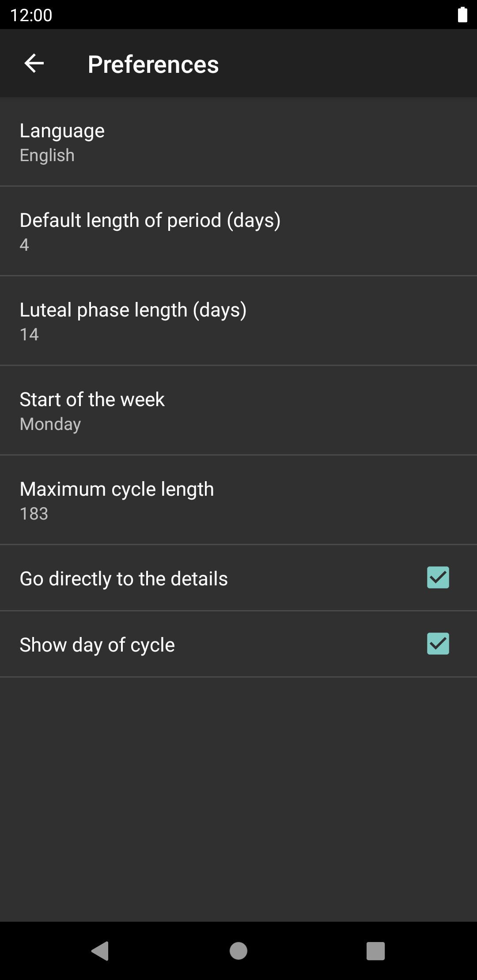Viewport: 477px width, 980px height.
Task: Tap the 14 luteal phase value
Action: point(29,335)
